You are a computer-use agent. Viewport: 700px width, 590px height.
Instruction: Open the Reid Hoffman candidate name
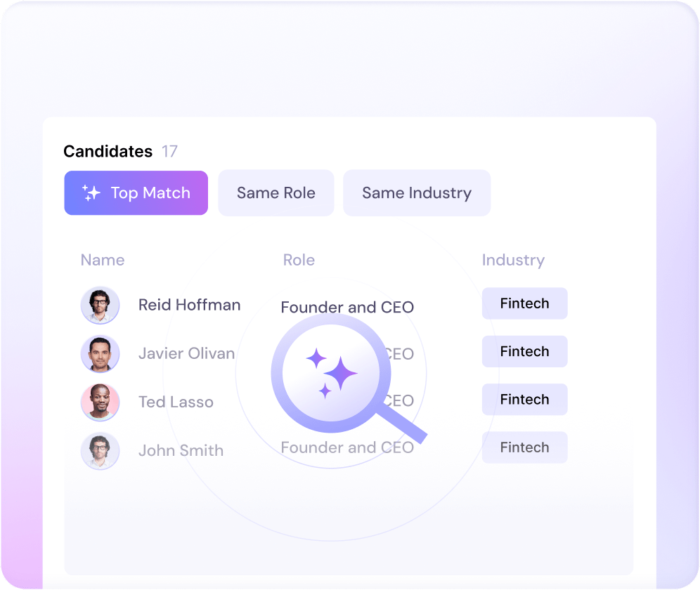tap(189, 305)
